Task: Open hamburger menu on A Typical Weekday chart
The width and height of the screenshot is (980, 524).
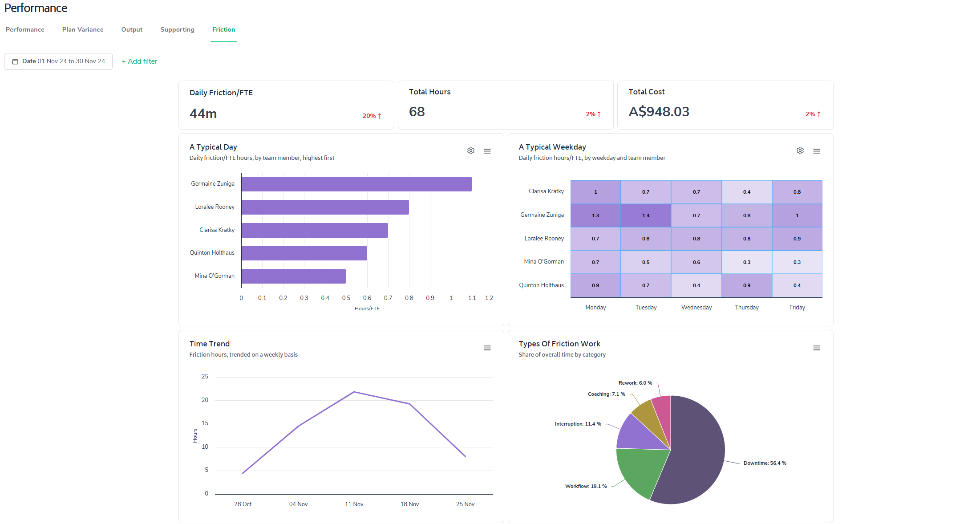Action: (817, 151)
